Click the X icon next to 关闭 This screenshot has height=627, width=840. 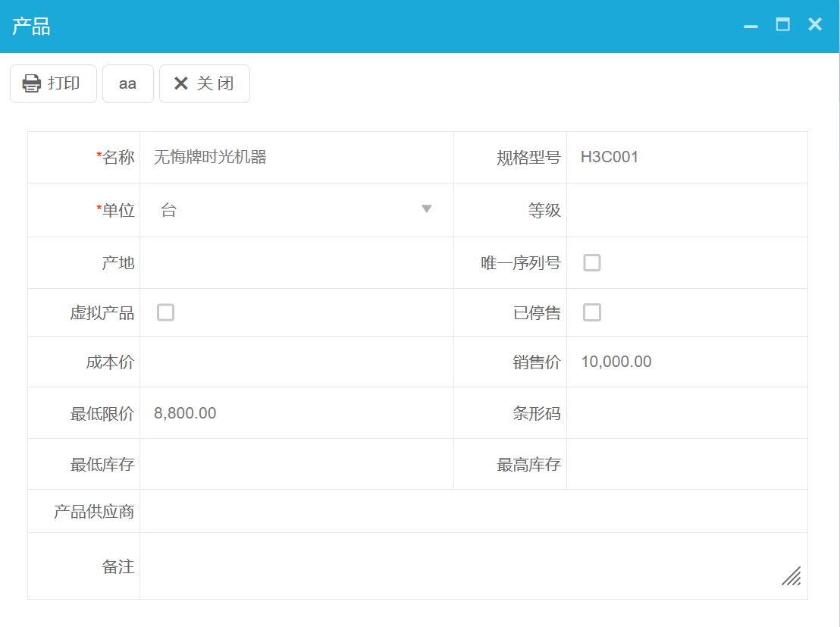point(180,83)
